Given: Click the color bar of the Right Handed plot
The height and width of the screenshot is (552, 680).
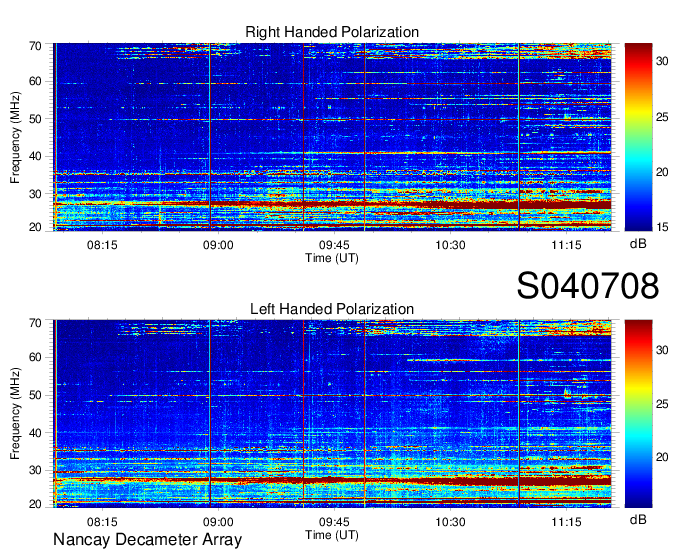Looking at the screenshot, I should pos(638,137).
